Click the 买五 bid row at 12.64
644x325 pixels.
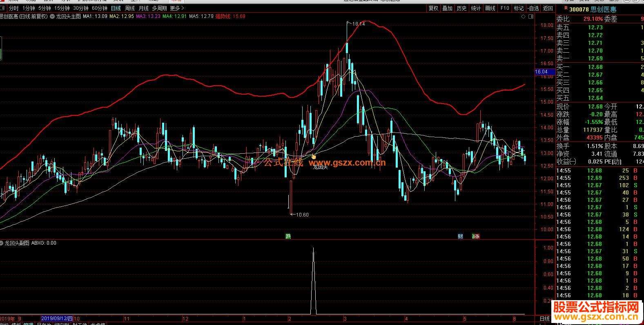tap(599, 98)
